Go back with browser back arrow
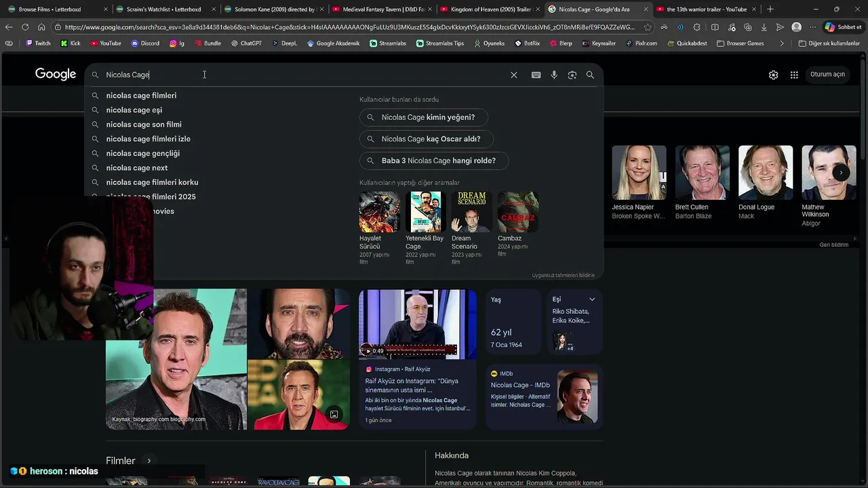This screenshot has width=868, height=488. tap(9, 27)
